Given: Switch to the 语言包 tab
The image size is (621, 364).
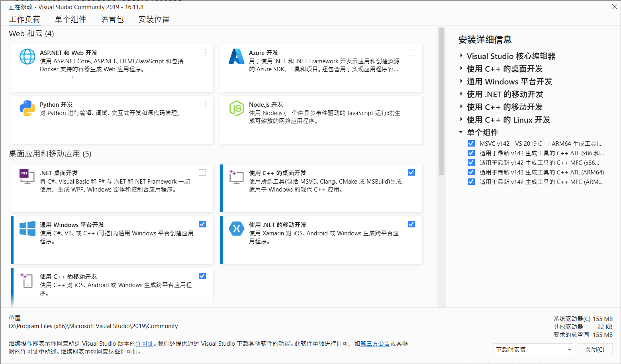Looking at the screenshot, I should coord(112,19).
